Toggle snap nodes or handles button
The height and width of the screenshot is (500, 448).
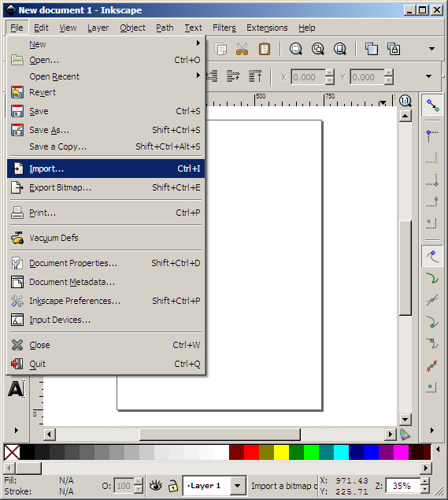pyautogui.click(x=432, y=256)
